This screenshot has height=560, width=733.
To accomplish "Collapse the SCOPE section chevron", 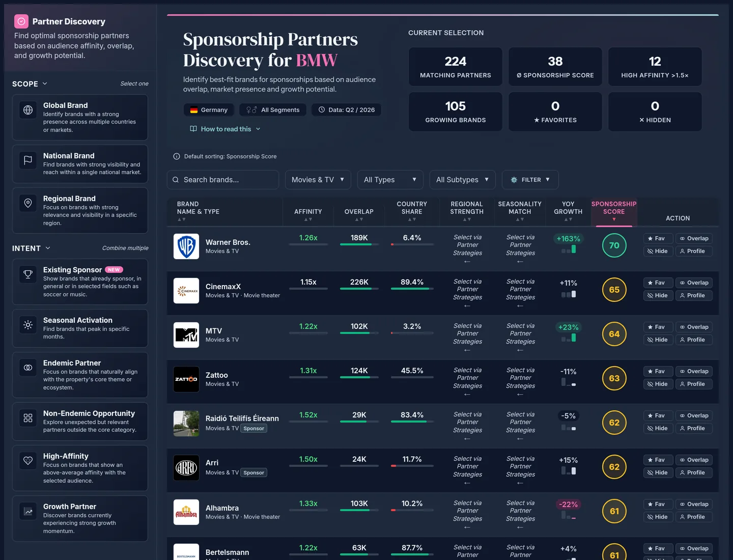I will pos(45,83).
